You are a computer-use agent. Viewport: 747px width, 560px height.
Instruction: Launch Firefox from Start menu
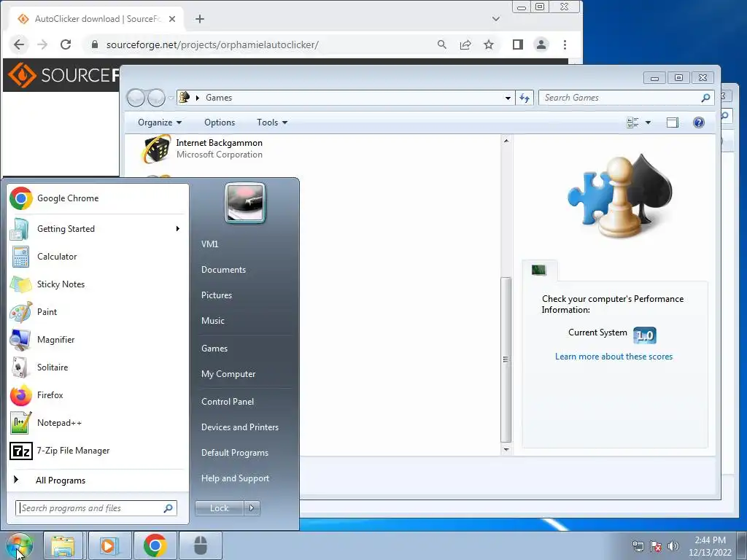tap(98, 395)
